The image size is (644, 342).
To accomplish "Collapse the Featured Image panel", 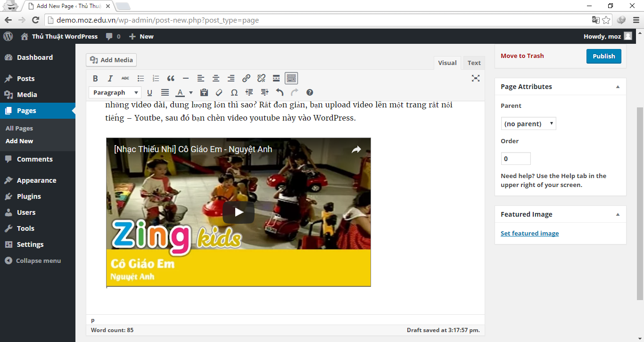I will tap(618, 214).
